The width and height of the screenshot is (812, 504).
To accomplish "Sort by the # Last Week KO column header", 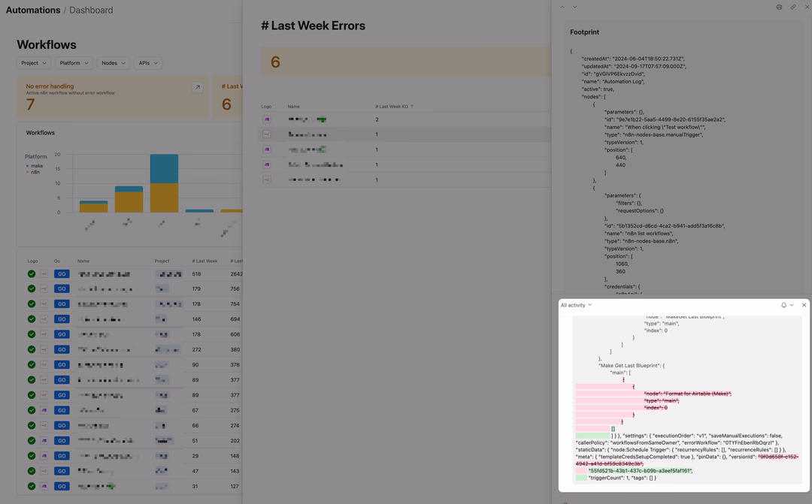I will coord(392,107).
